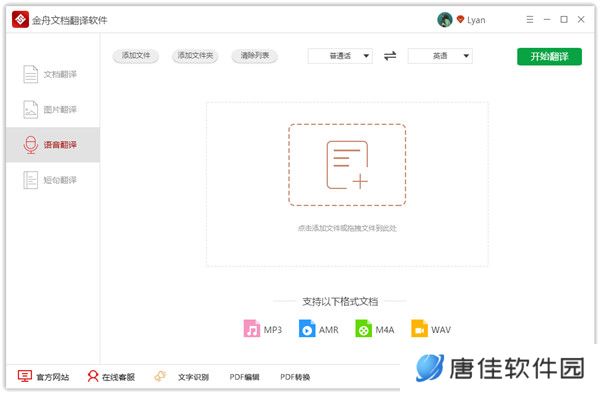600x394 pixels.
Task: Click the pink MP3 format icon
Action: pos(252,329)
